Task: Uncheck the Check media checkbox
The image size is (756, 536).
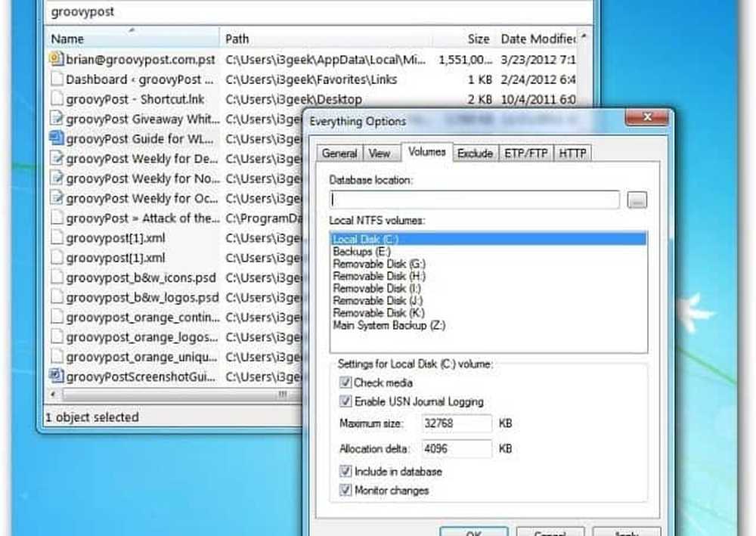Action: point(346,383)
